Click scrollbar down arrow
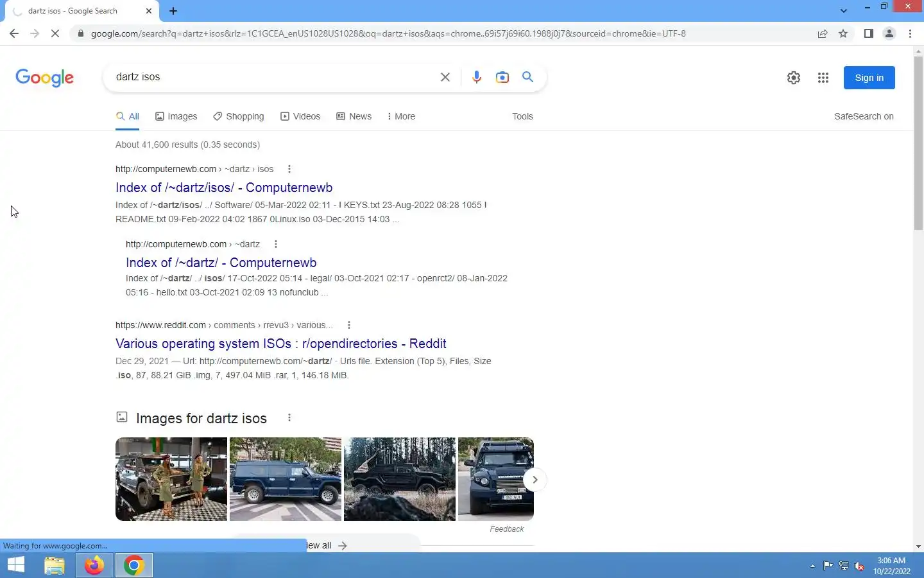This screenshot has width=924, height=578. pyautogui.click(x=918, y=547)
